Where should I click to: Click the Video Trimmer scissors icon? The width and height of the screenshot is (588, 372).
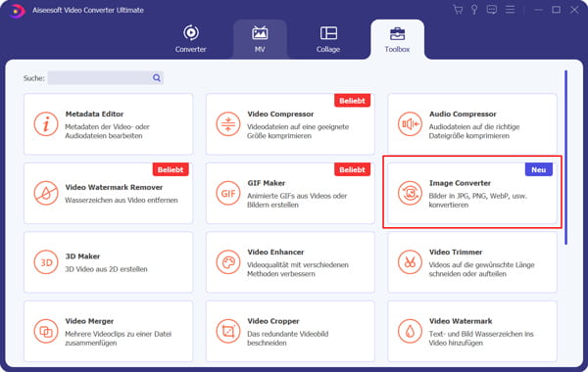click(410, 262)
